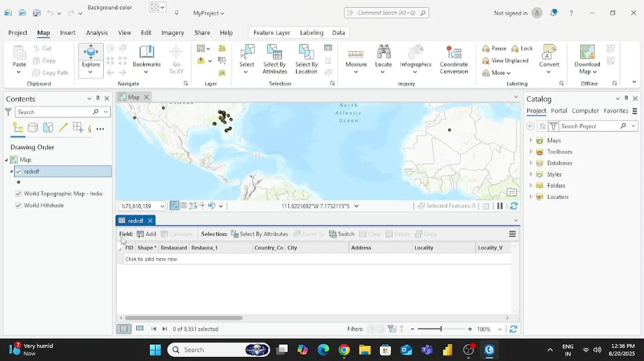
Task: Expand the Maps catalog node
Action: pos(531,140)
